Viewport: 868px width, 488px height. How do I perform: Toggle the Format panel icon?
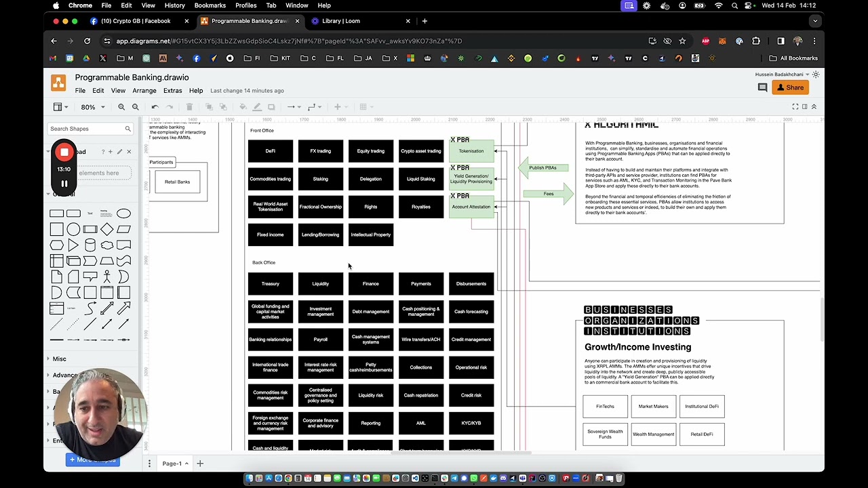[x=804, y=107]
